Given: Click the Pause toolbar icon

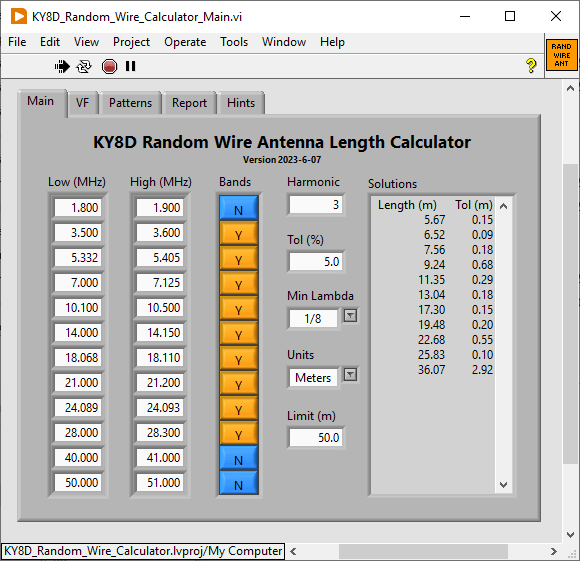Looking at the screenshot, I should click(130, 66).
